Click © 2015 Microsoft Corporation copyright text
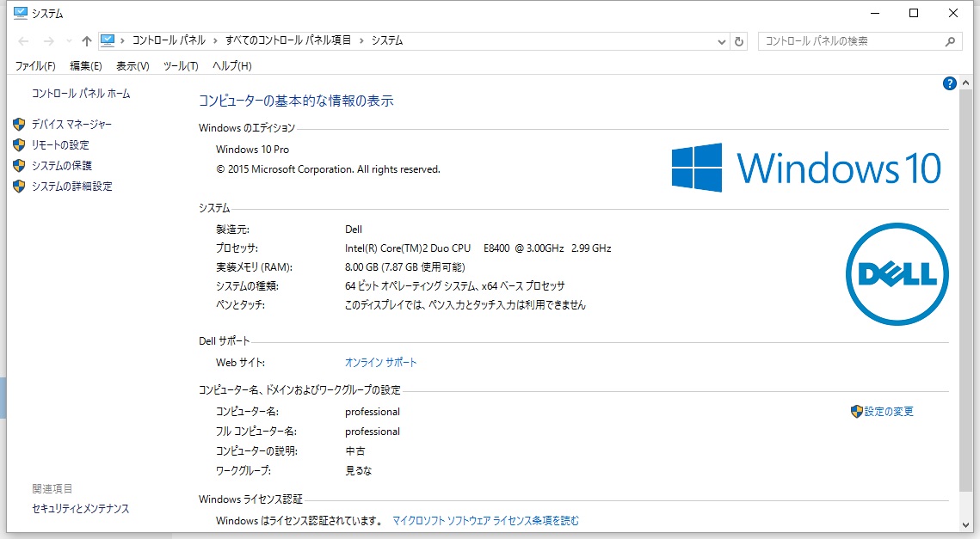The image size is (980, 539). tap(328, 169)
